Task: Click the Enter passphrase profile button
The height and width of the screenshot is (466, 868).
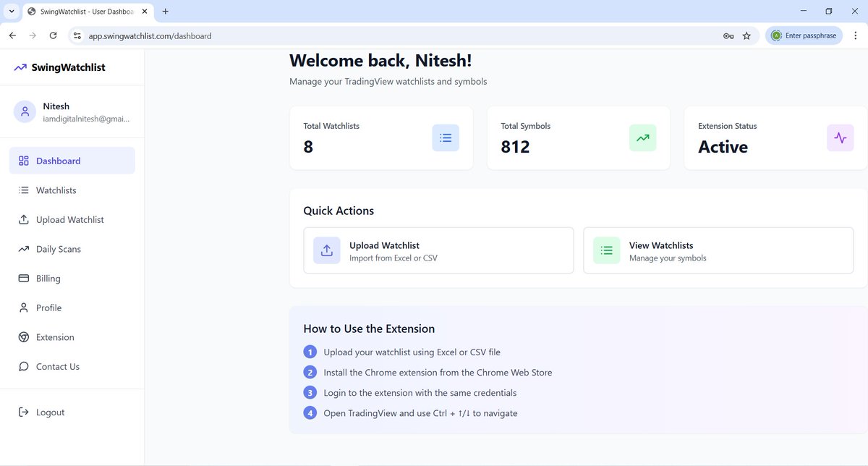Action: pos(804,35)
